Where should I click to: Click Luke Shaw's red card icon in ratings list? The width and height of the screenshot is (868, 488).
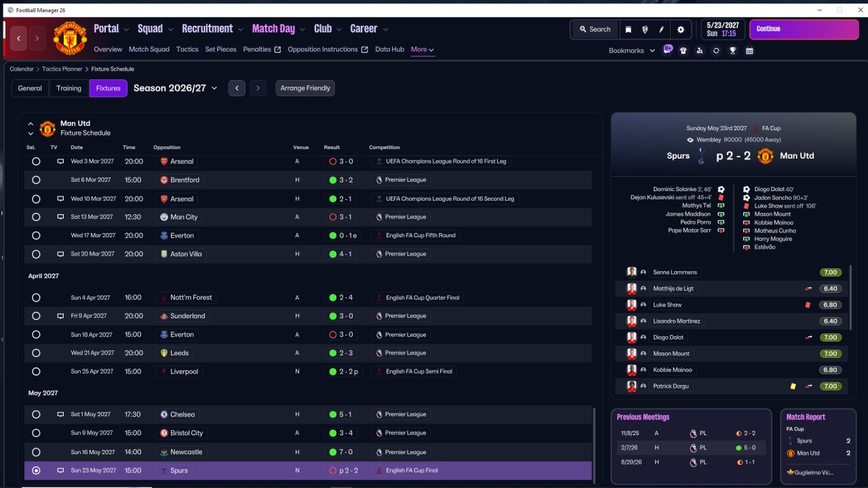click(x=808, y=305)
